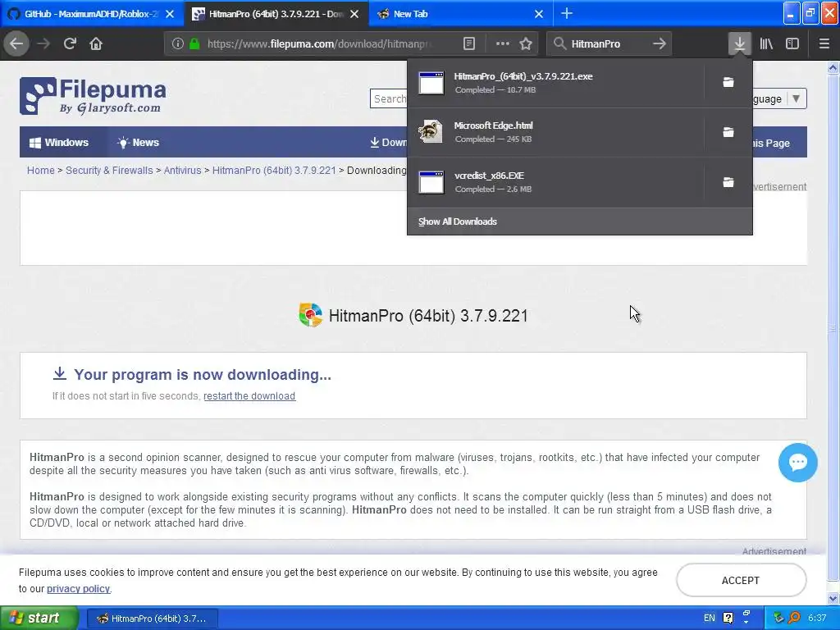The image size is (840, 630).
Task: Click the page scrollbar down arrow
Action: point(833,598)
